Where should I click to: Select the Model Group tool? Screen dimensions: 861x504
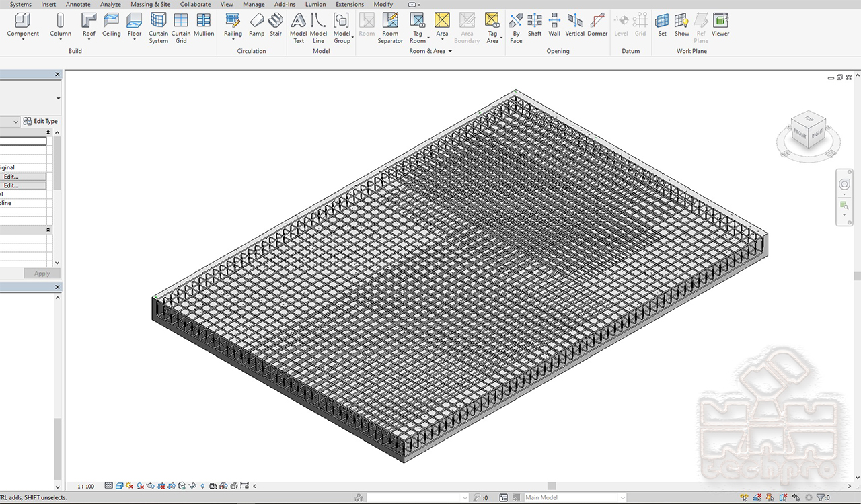click(342, 28)
